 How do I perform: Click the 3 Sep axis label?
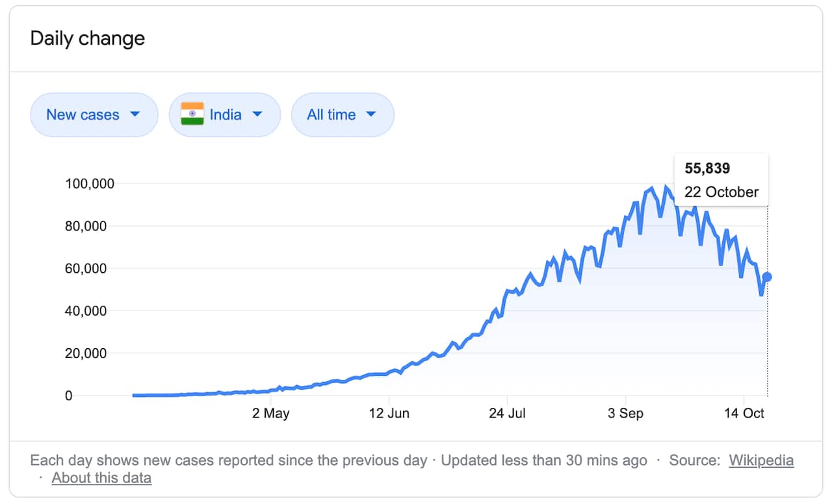[627, 413]
